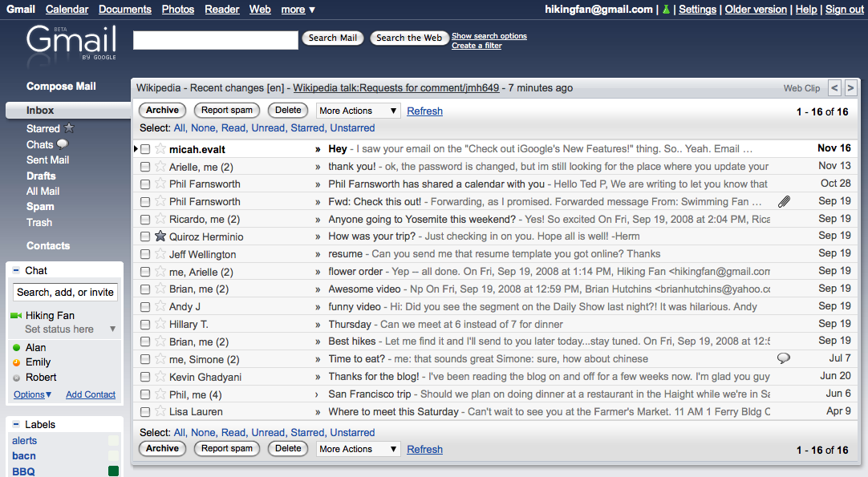Click the › indicator on San Francisco trip
This screenshot has width=868, height=477.
pos(317,394)
